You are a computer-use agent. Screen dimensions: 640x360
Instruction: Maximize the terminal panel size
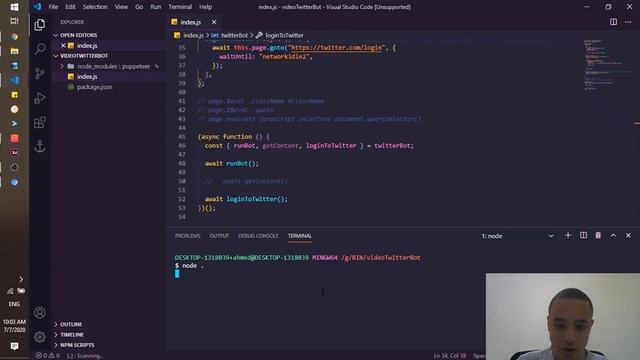(613, 236)
